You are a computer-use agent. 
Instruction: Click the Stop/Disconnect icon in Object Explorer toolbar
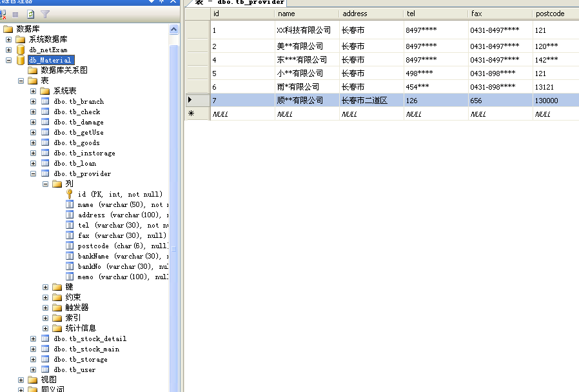(15, 15)
